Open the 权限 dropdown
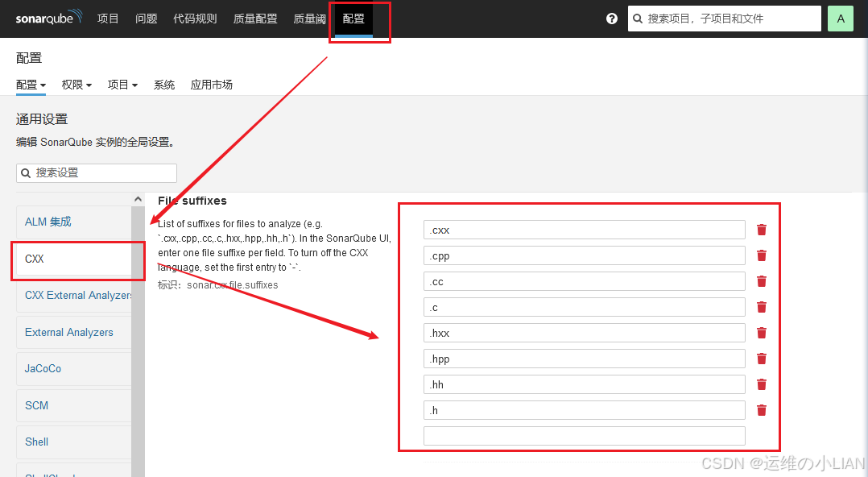The image size is (868, 477). (x=76, y=84)
